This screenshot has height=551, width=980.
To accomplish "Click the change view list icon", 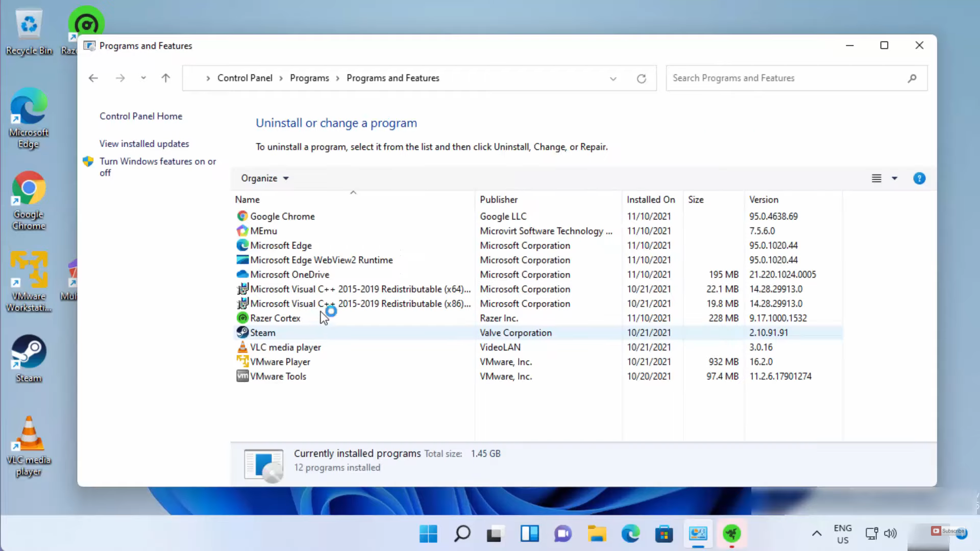I will (x=876, y=179).
